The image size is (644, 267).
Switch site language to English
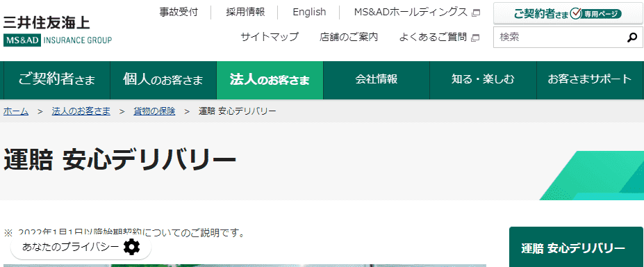[309, 12]
